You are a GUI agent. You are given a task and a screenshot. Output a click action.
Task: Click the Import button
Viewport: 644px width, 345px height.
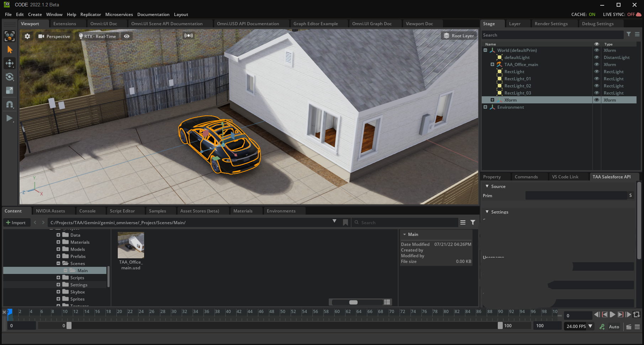point(16,223)
